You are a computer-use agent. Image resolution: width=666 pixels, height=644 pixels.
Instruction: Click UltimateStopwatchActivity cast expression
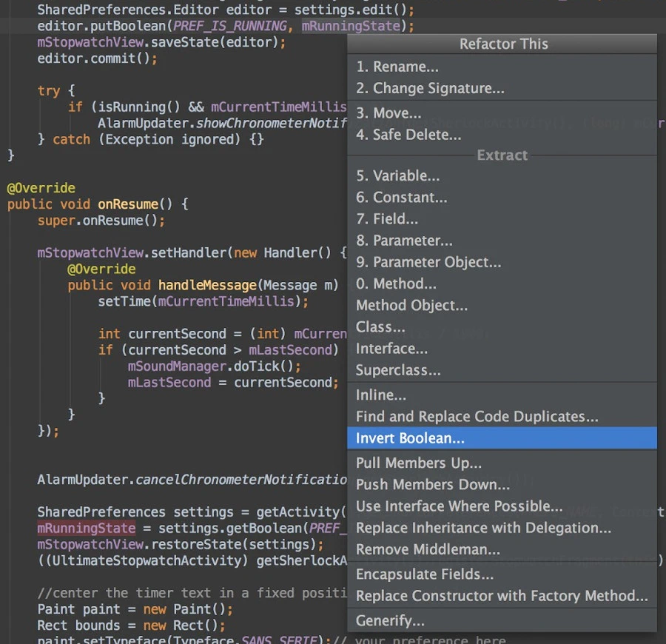(143, 560)
